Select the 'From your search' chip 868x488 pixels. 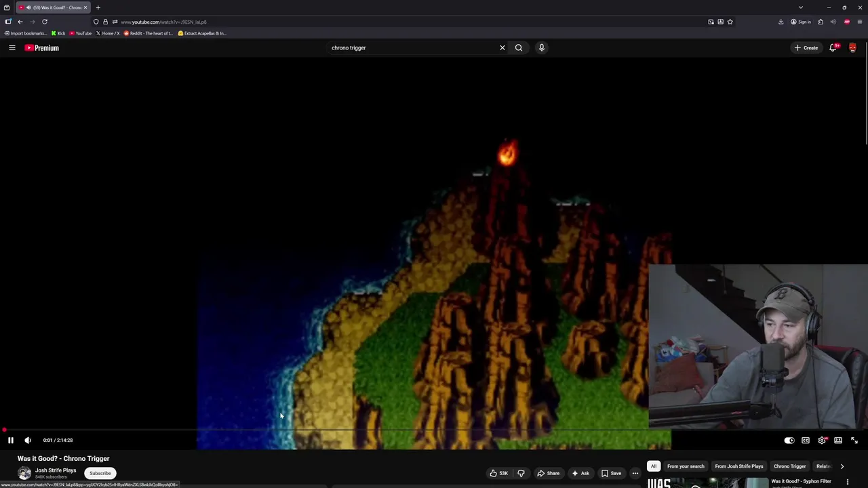click(686, 466)
